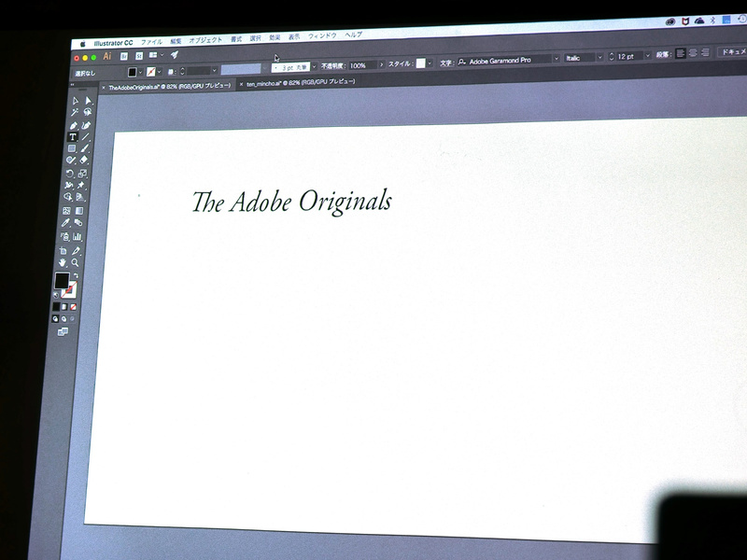Screen dimensions: 747x560
Task: Select the Hand tool
Action: [63, 263]
